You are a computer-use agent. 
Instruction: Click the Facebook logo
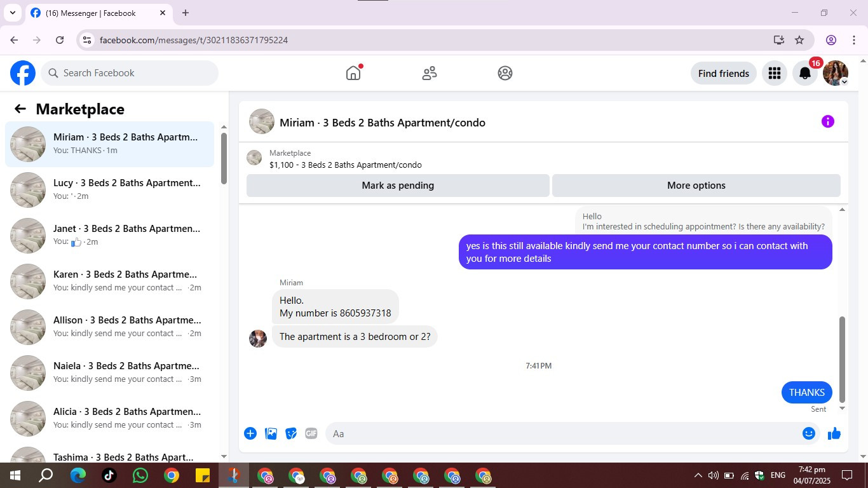23,73
